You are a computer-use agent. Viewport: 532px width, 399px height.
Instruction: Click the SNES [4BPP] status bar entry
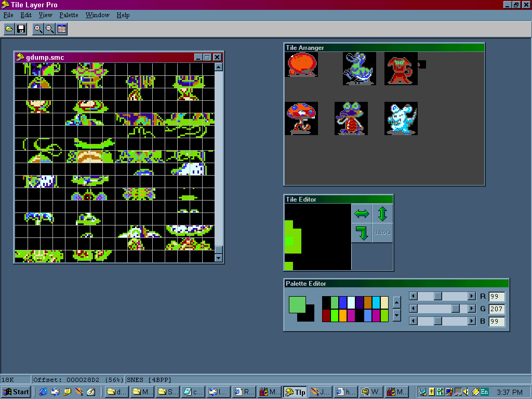coord(149,380)
